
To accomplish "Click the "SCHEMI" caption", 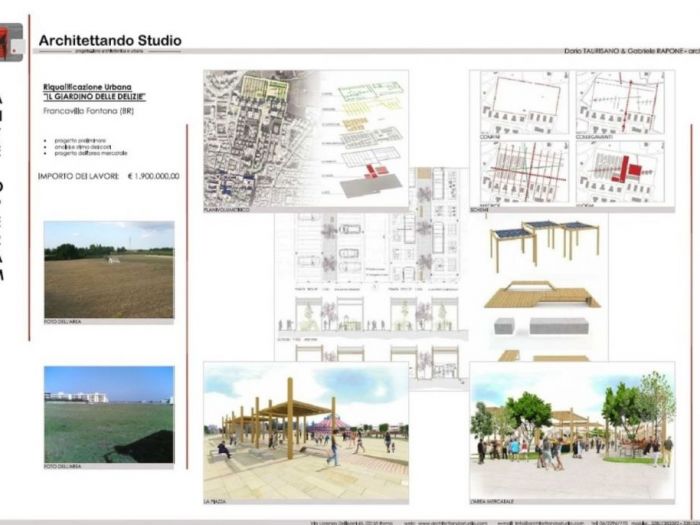I will click(x=479, y=210).
